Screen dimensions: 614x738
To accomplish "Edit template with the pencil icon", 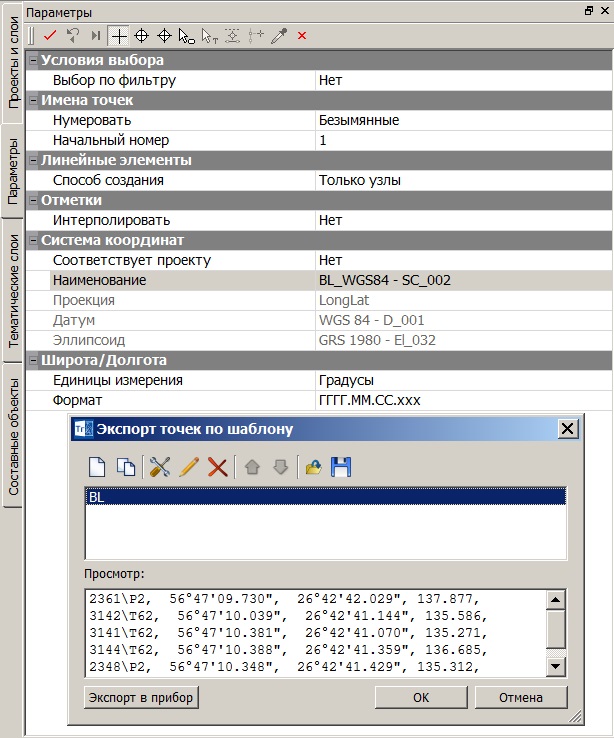I will (188, 467).
